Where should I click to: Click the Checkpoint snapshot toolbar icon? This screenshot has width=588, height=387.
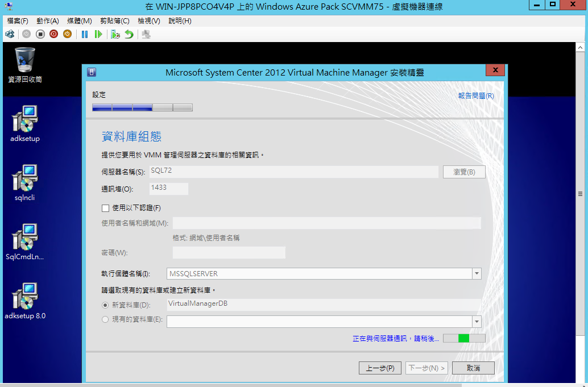(x=115, y=35)
